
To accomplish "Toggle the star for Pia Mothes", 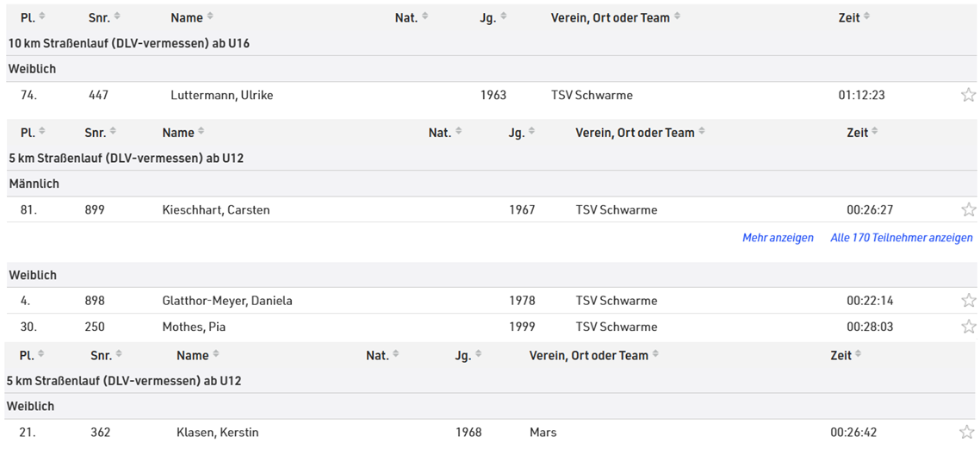I will pyautogui.click(x=968, y=327).
